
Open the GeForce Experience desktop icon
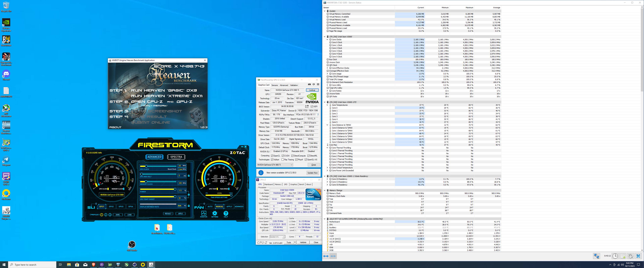[x=6, y=25]
